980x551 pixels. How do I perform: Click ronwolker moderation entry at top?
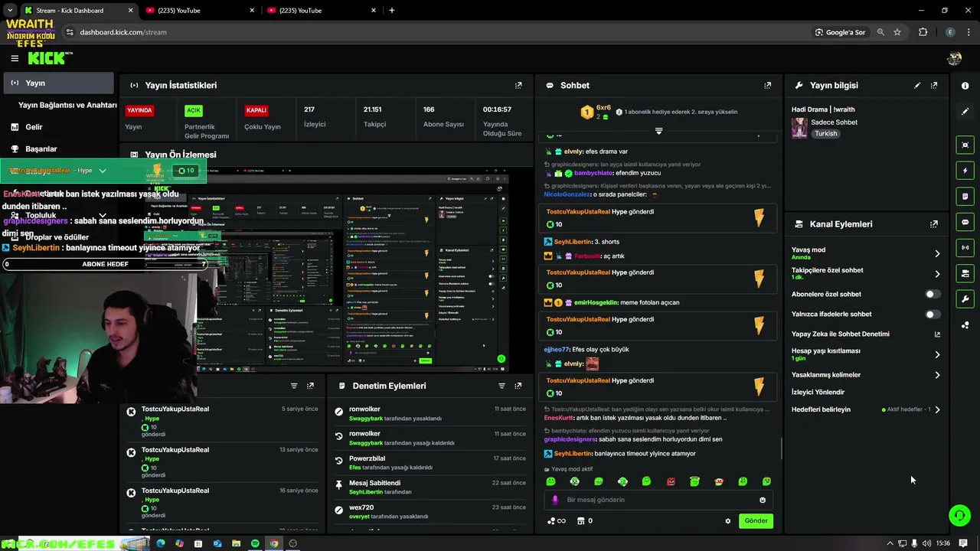[x=430, y=414]
